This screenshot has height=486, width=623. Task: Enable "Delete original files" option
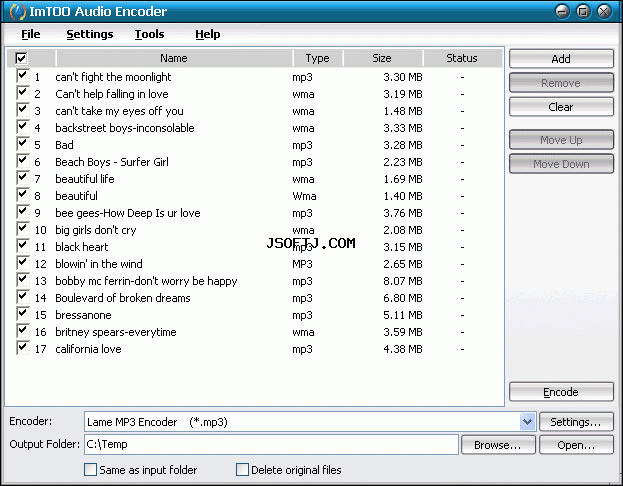[x=242, y=470]
